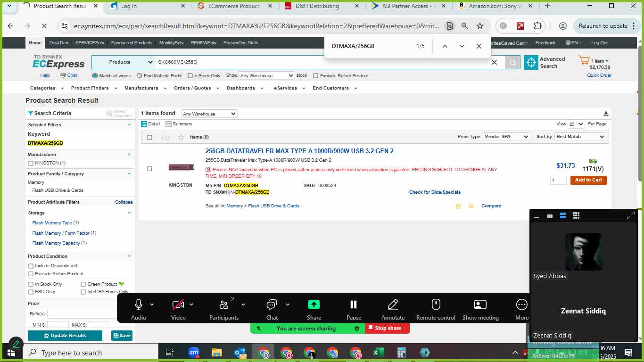
Task: Open Audio options arrow in Zoom
Action: click(x=152, y=304)
